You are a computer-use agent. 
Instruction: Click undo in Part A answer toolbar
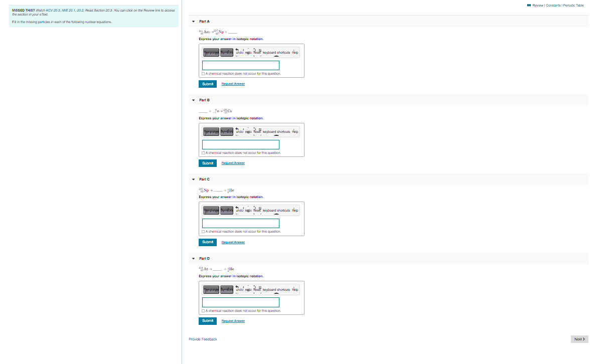pos(239,53)
